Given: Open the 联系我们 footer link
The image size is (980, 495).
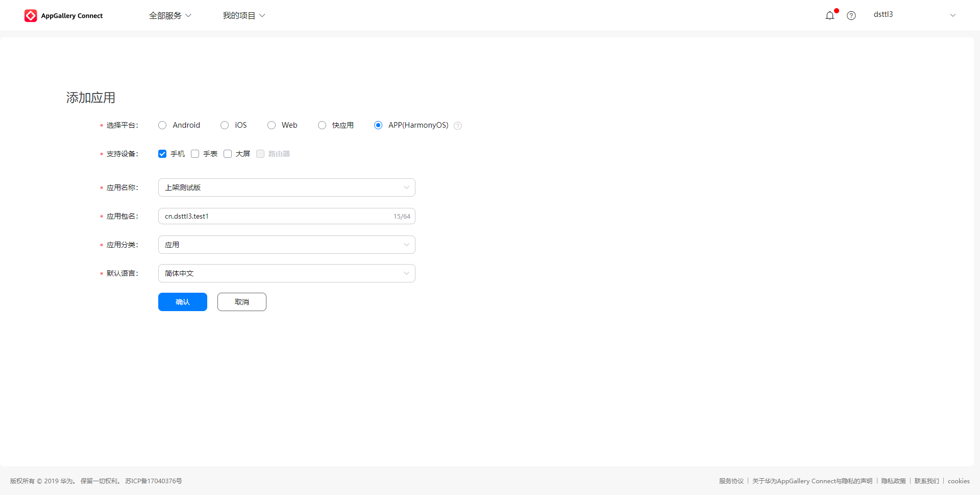Looking at the screenshot, I should click(x=927, y=481).
